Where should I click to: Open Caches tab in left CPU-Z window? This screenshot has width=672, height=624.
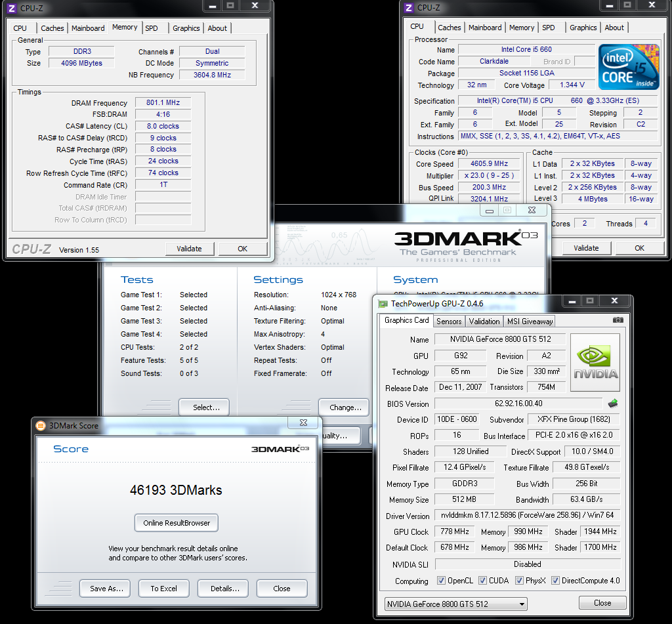(x=52, y=28)
